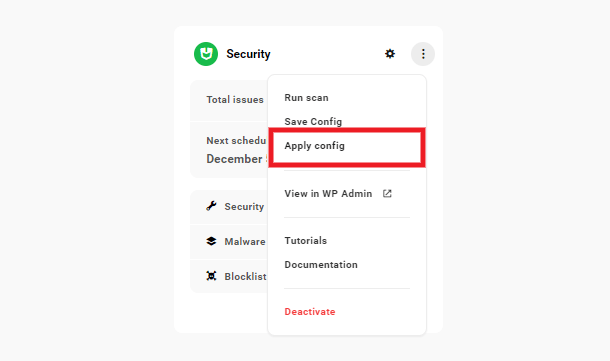The image size is (610, 361).
Task: Click the layers icon beside Malware
Action: coord(211,241)
